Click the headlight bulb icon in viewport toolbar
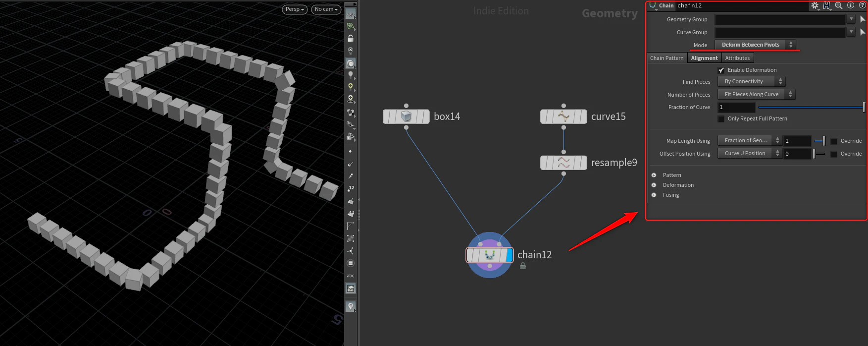Viewport: 868px width, 346px height. [351, 75]
